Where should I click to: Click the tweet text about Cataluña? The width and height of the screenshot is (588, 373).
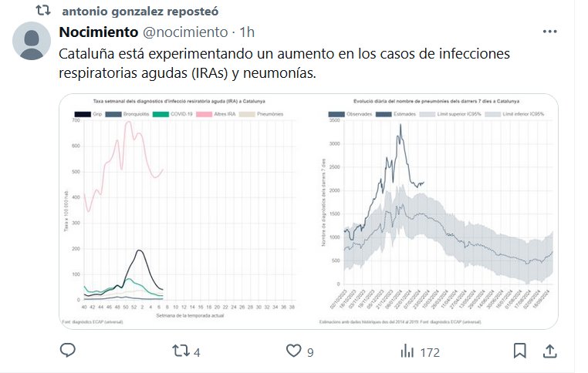pyautogui.click(x=286, y=63)
